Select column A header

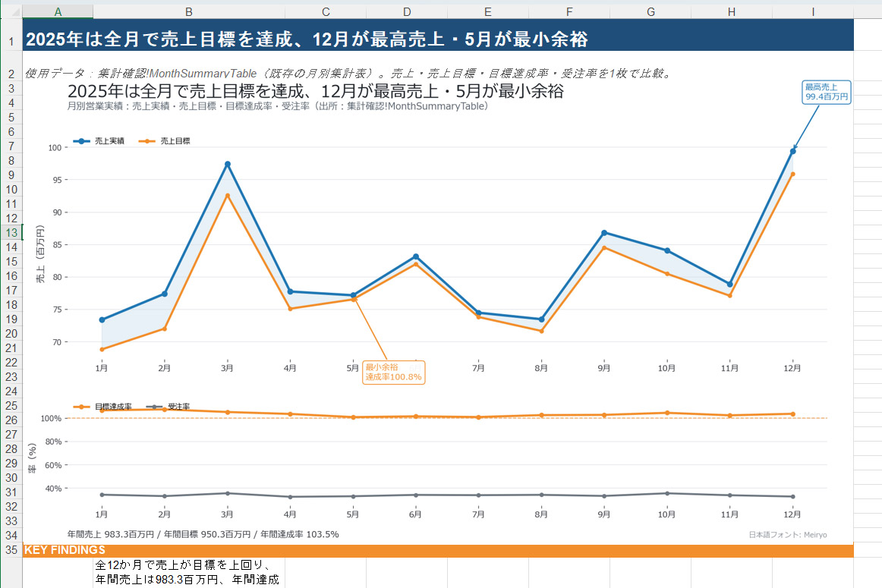point(58,12)
